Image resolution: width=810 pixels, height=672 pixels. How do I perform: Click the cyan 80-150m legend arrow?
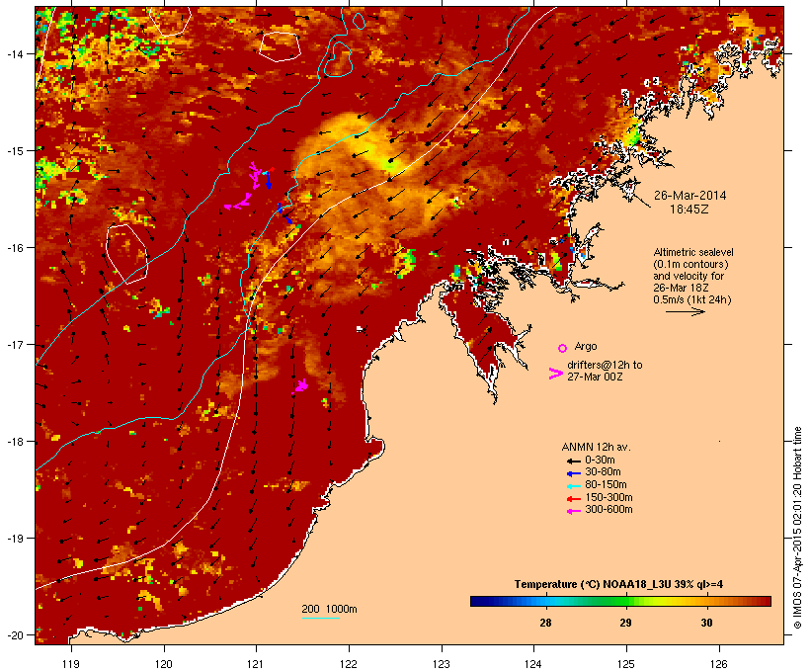click(573, 486)
